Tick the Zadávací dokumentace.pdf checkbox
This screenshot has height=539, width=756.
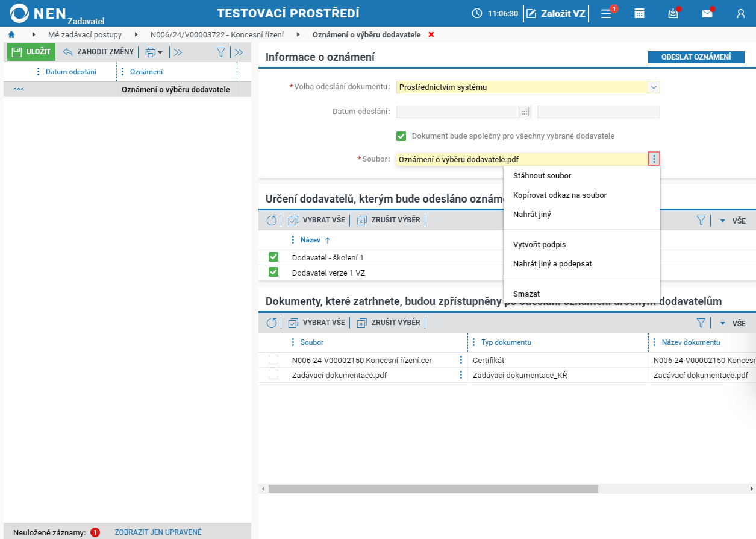click(273, 375)
